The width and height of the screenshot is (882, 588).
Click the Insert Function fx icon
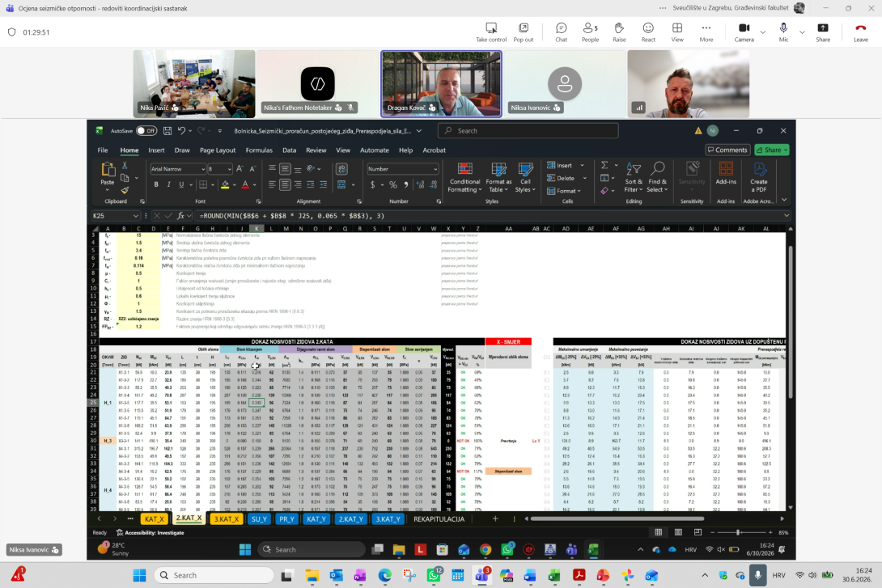181,216
